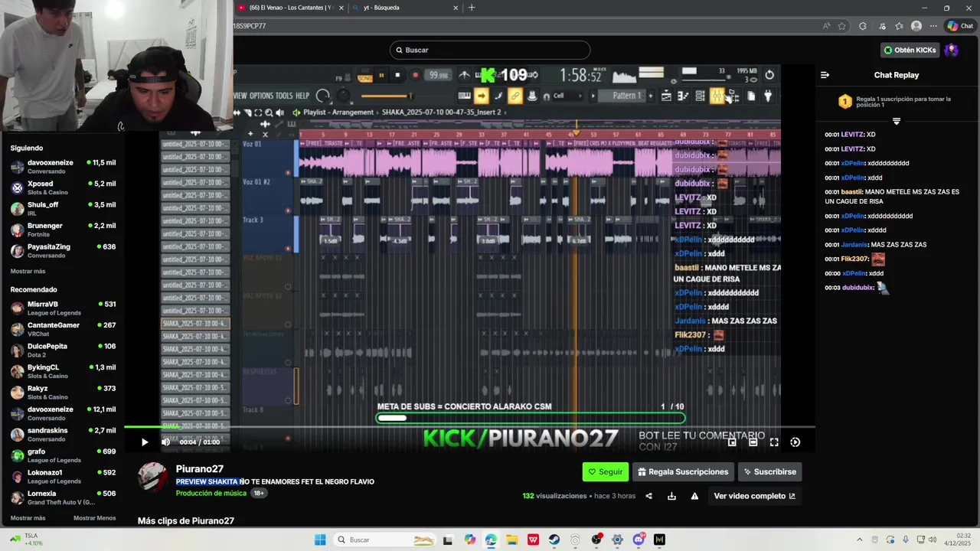Open CantanteGamer recommended channel
Screen dimensions: 980x551
pos(63,329)
